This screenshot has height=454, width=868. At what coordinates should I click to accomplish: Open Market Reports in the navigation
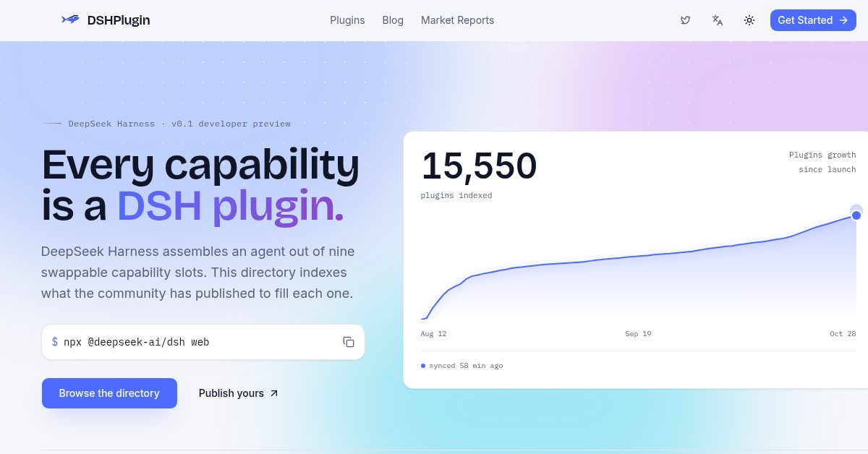[x=458, y=20]
